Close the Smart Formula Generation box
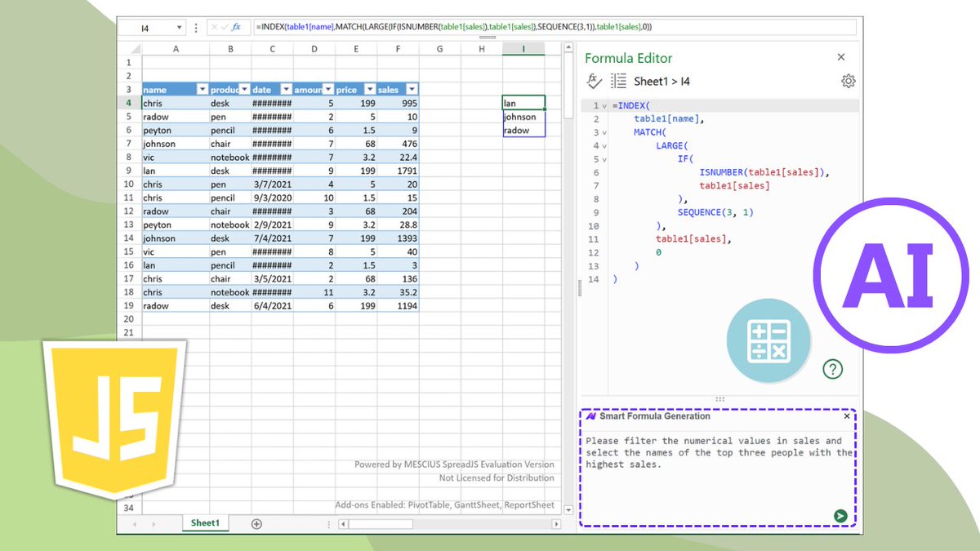The width and height of the screenshot is (980, 551). (847, 416)
